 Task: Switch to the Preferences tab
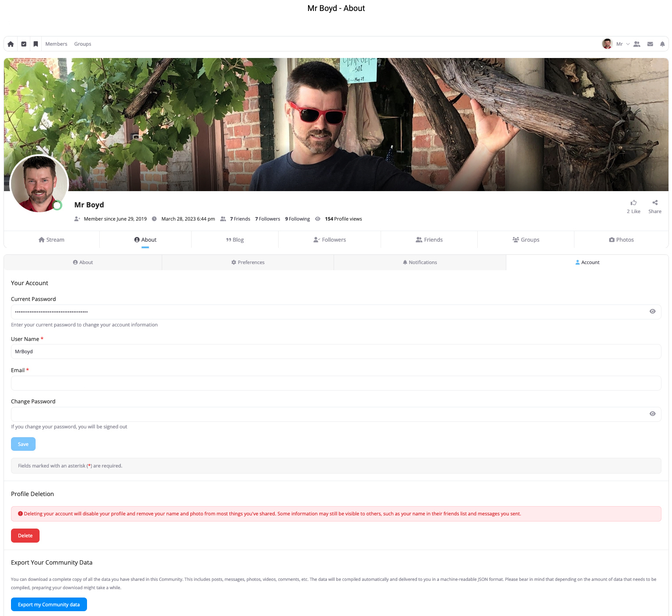click(x=248, y=262)
